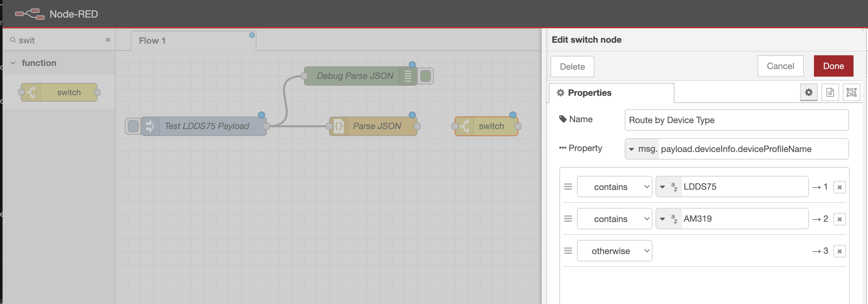
Task: Click the Name label tag icon
Action: (x=563, y=119)
